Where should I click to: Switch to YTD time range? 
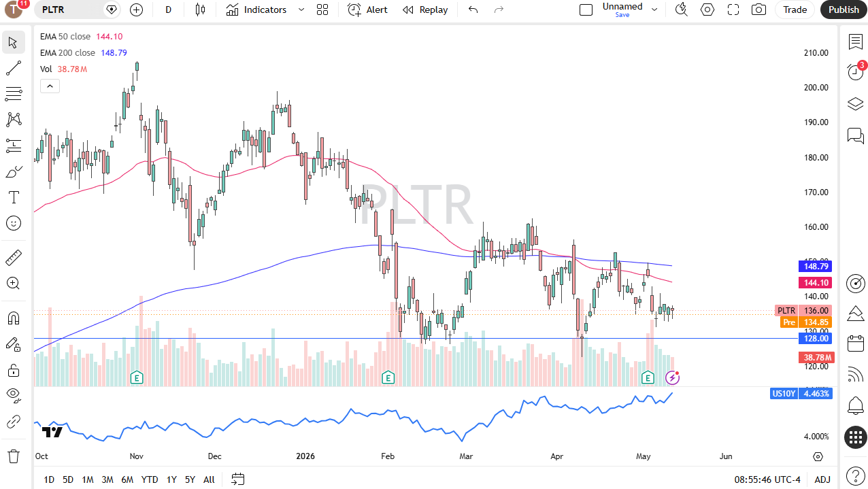(150, 479)
